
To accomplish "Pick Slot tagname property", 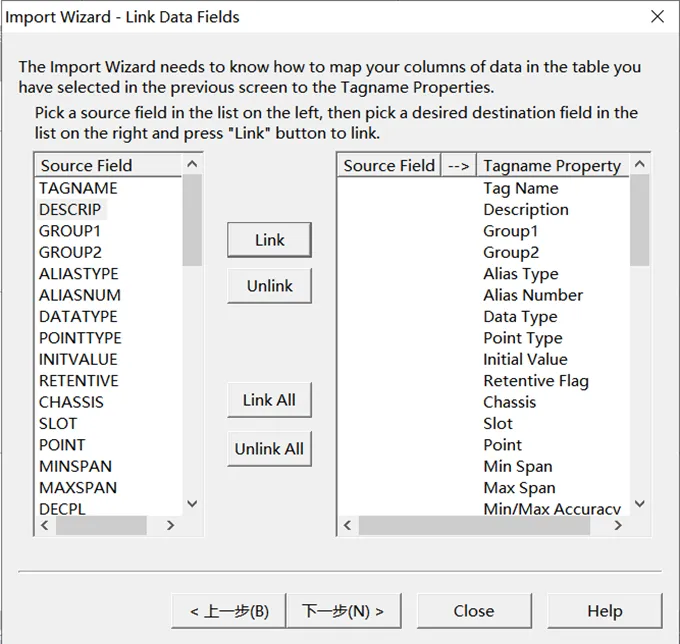I will pos(498,424).
